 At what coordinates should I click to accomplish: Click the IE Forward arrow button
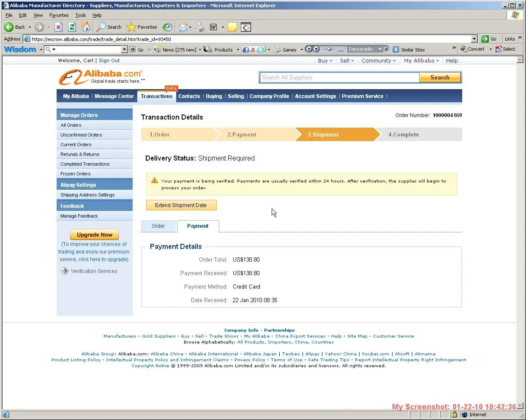[x=39, y=27]
